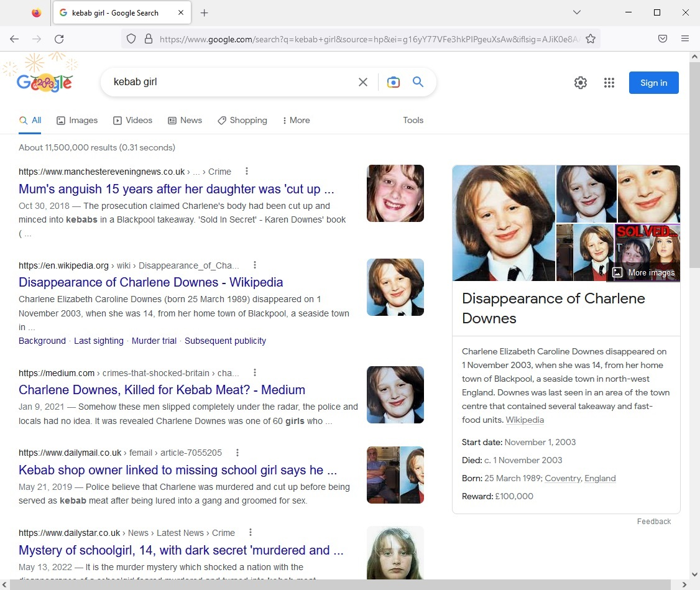Click Medium result thumbnail
This screenshot has width=700, height=590.
395,395
